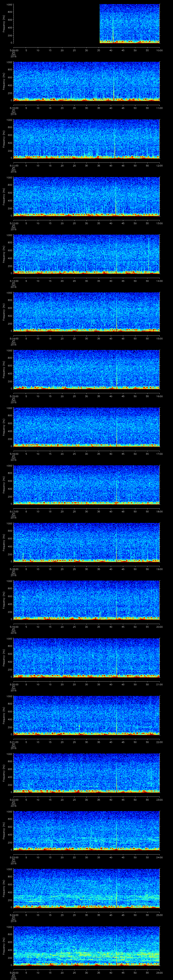The width and height of the screenshot is (173, 980).
Task: Click the 22:00 end time label
Action: 159,742
